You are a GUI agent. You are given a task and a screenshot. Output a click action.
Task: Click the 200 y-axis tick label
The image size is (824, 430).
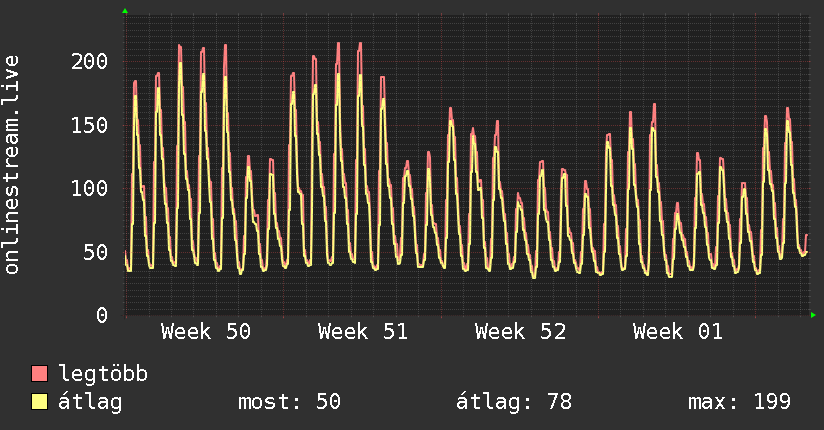(89, 62)
